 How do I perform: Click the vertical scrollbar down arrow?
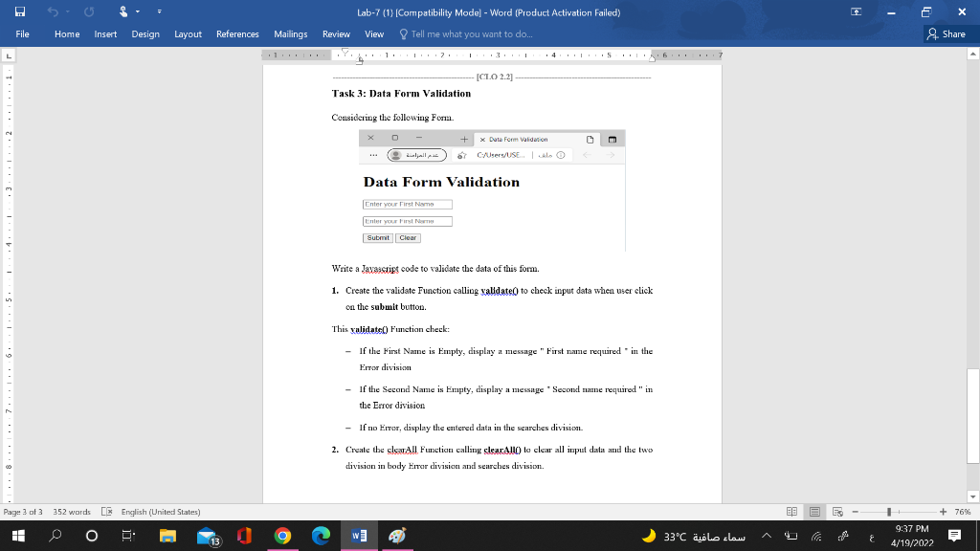click(972, 496)
